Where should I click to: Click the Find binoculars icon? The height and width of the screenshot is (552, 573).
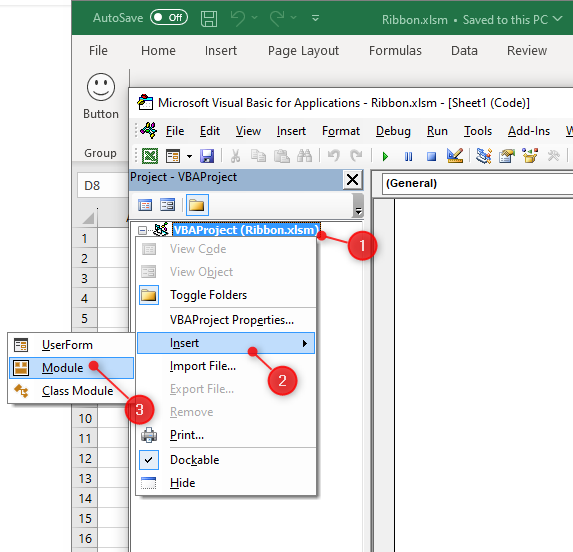click(x=304, y=156)
